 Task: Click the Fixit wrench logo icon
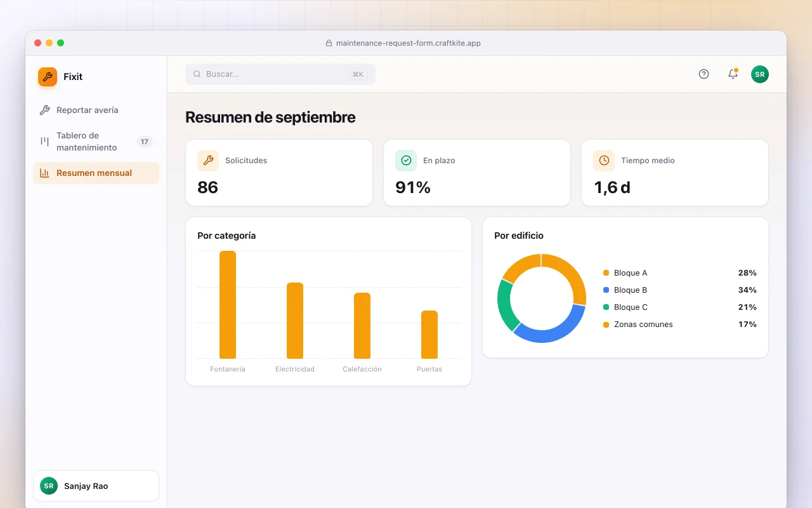48,77
